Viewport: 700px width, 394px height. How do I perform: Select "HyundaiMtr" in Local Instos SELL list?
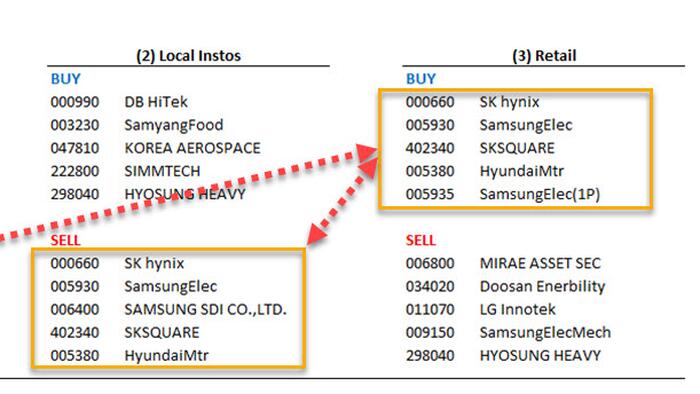click(166, 357)
